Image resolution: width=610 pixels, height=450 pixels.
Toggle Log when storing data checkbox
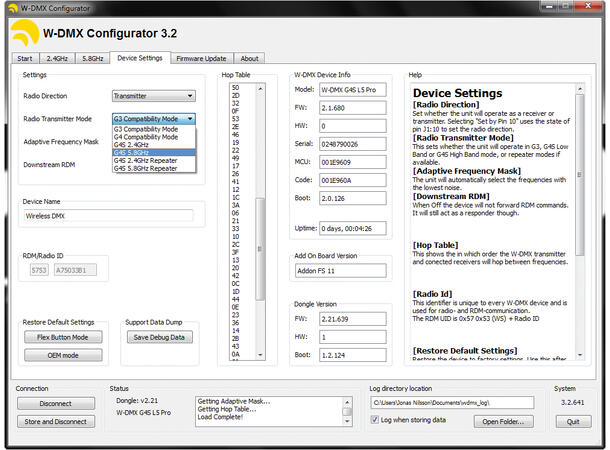(x=375, y=420)
